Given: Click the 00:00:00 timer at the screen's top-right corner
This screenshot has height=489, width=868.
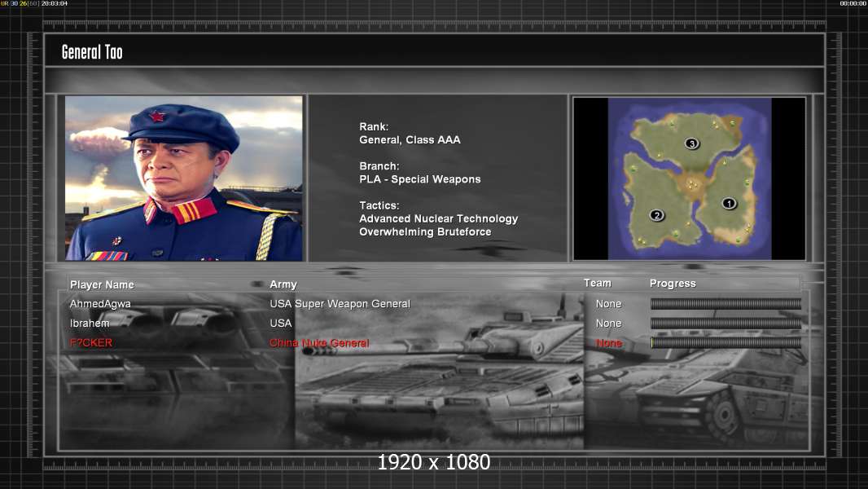Looking at the screenshot, I should click(853, 3).
